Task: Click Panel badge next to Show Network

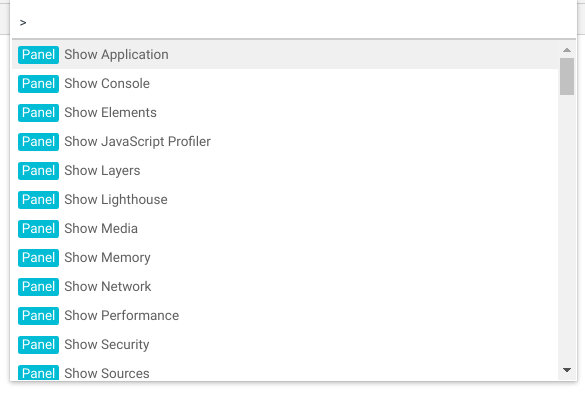Action: [x=38, y=287]
